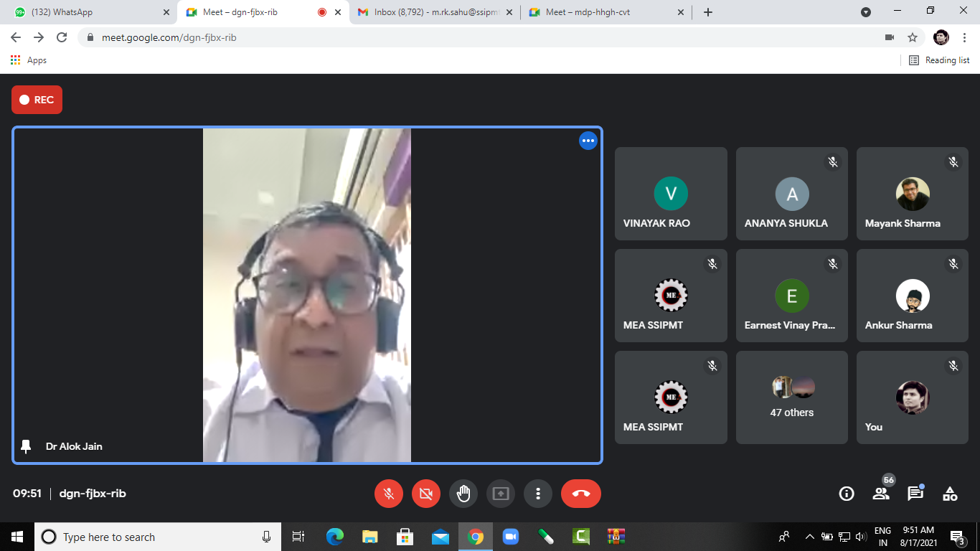Click the Present now screen-share icon

coord(501,494)
